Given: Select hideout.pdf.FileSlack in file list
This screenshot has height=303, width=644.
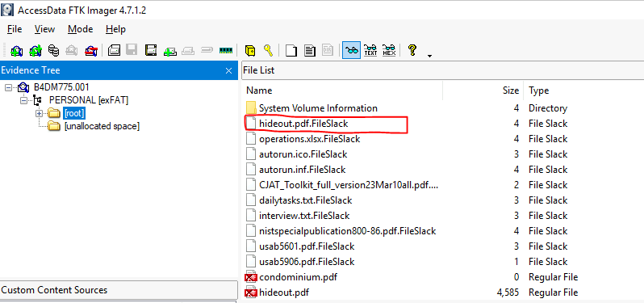Looking at the screenshot, I should coord(303,124).
